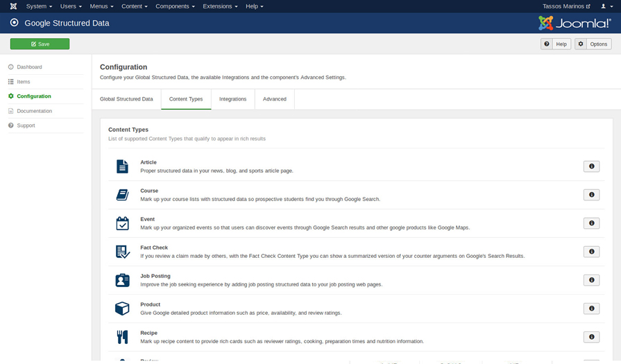Click the Configuration page heading

point(124,67)
